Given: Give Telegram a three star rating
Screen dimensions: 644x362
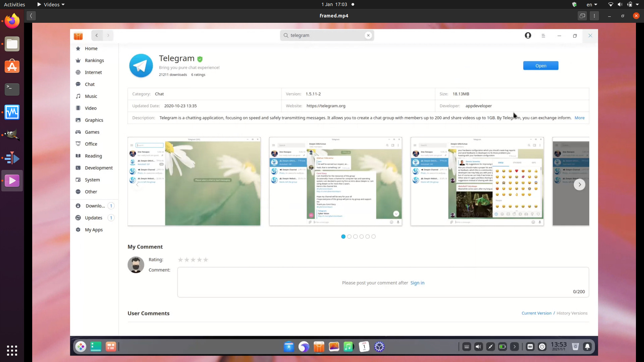Looking at the screenshot, I should coord(193,260).
